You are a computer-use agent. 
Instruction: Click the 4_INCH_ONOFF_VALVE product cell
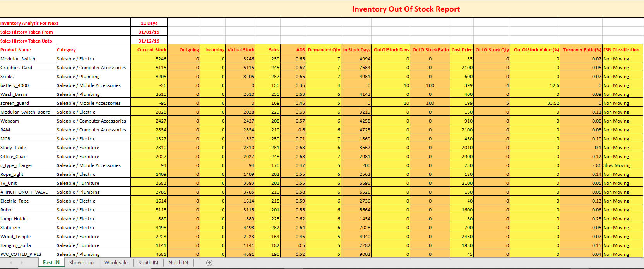tap(28, 191)
